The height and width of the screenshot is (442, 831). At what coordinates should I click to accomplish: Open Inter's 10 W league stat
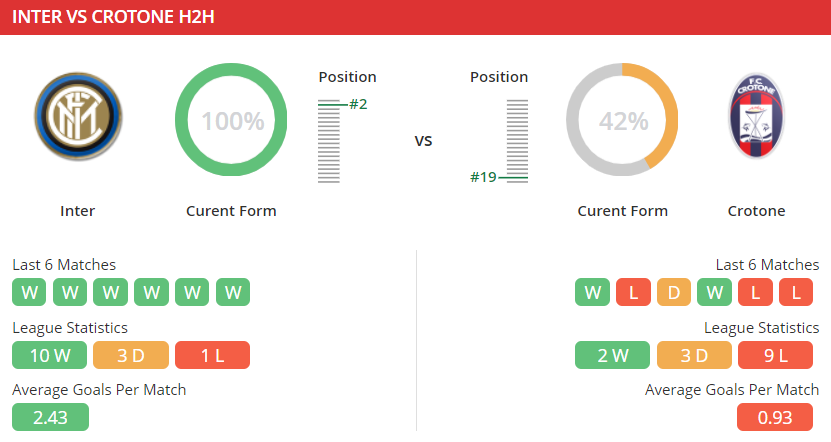click(x=49, y=355)
